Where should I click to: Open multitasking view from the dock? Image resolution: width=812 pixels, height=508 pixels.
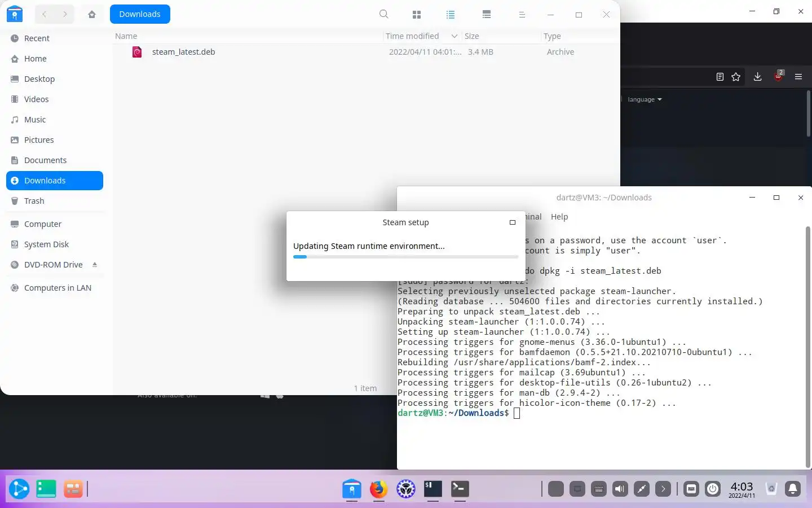click(73, 489)
